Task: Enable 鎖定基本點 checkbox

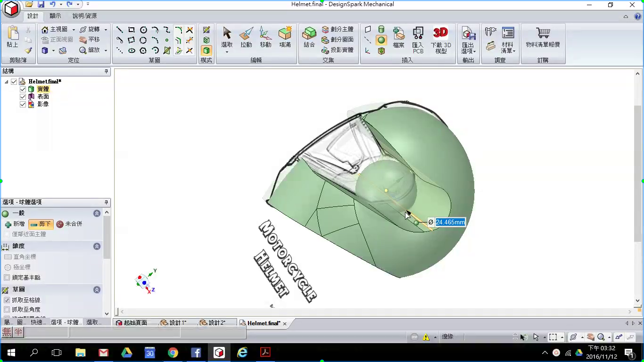Action: (x=7, y=278)
